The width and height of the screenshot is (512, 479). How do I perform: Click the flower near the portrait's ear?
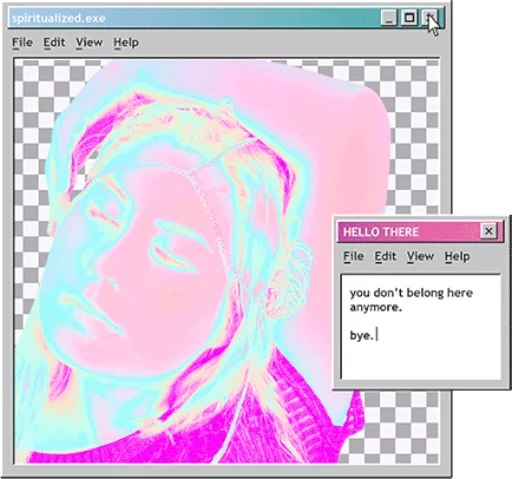coord(288,267)
